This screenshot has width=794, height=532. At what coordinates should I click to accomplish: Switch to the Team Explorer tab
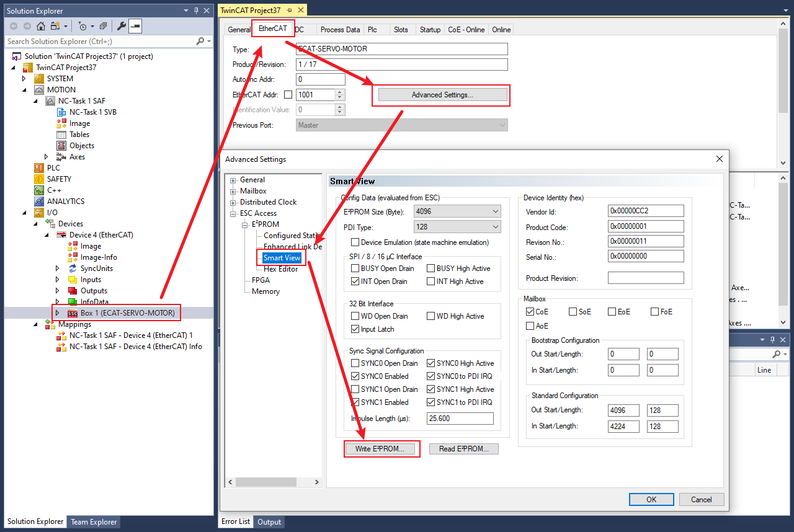[94, 522]
